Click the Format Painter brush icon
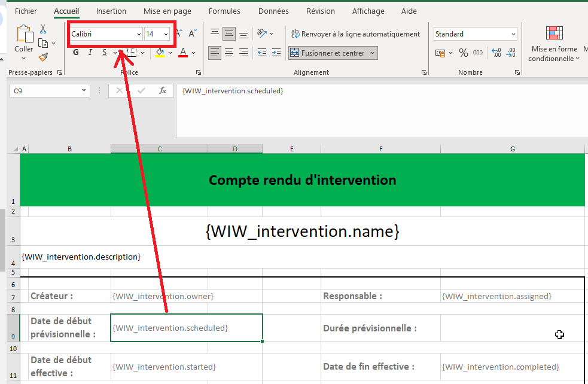Viewport: 588px width, 384px height. 43,57
